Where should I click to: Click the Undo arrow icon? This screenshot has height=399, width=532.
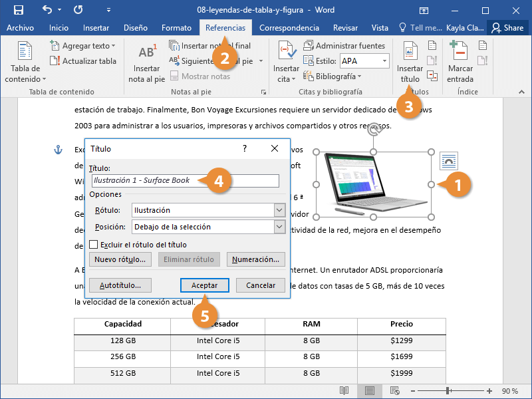47,10
